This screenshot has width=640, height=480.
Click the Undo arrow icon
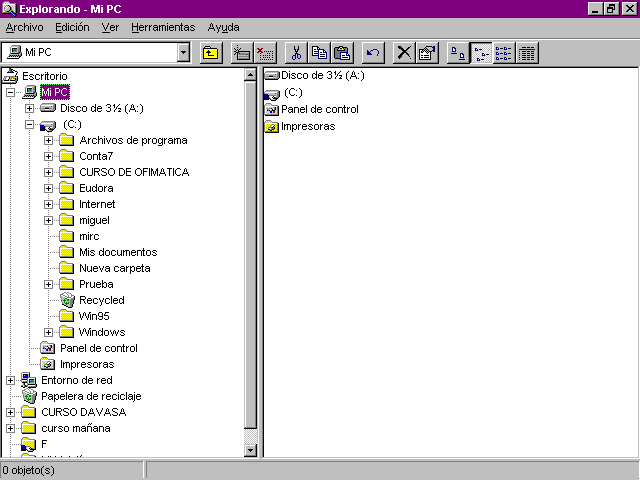click(x=373, y=53)
